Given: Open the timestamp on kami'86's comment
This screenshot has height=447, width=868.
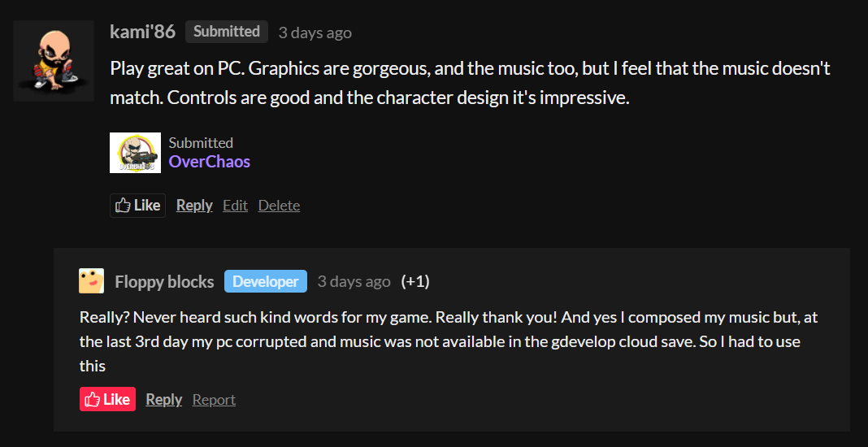Looking at the screenshot, I should point(315,33).
